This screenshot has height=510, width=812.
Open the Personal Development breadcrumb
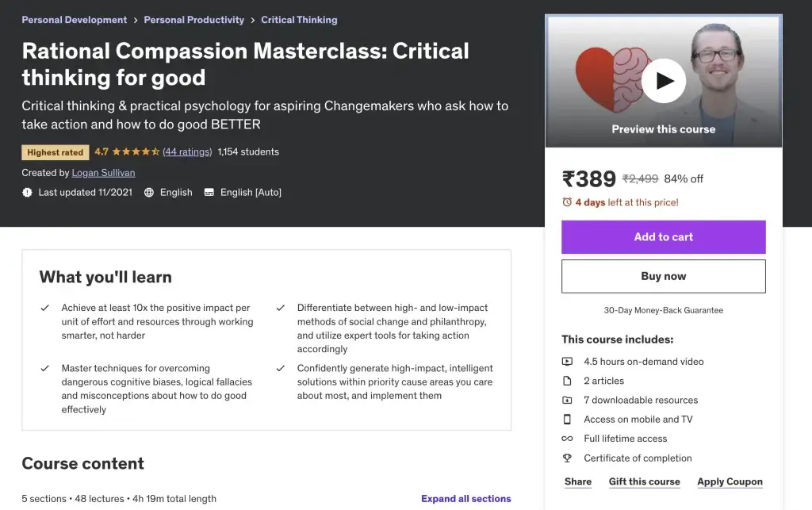(x=74, y=20)
